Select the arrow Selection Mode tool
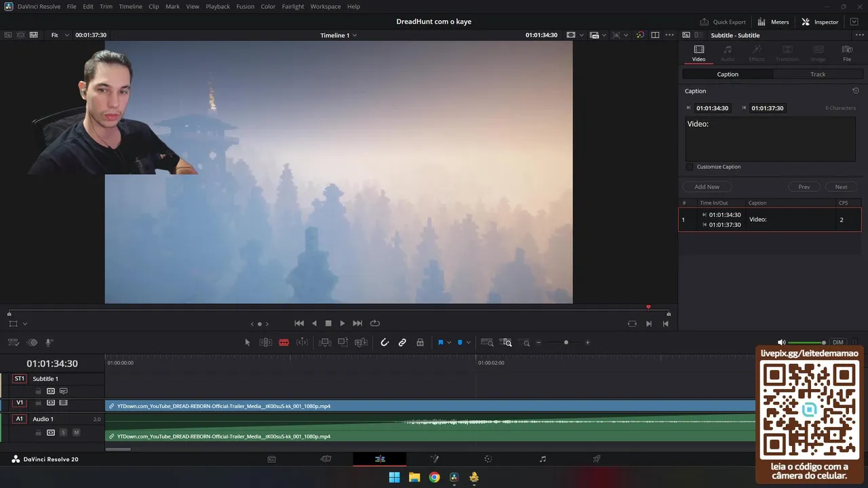Viewport: 868px width, 488px height. click(248, 342)
